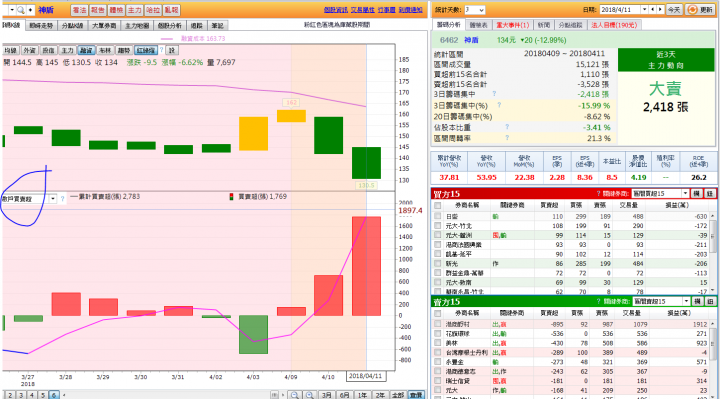Tick the checkbox for 永豐金 row
The image size is (720, 399).
pyautogui.click(x=438, y=362)
